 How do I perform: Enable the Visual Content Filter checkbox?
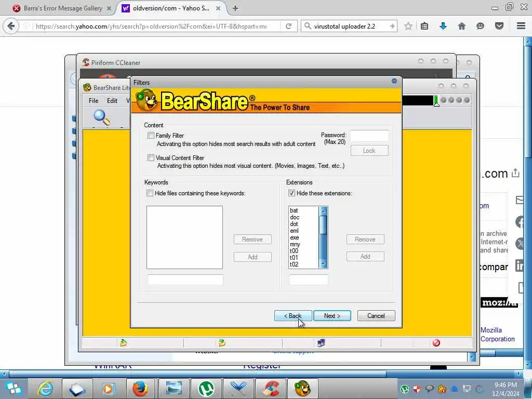[x=151, y=158]
